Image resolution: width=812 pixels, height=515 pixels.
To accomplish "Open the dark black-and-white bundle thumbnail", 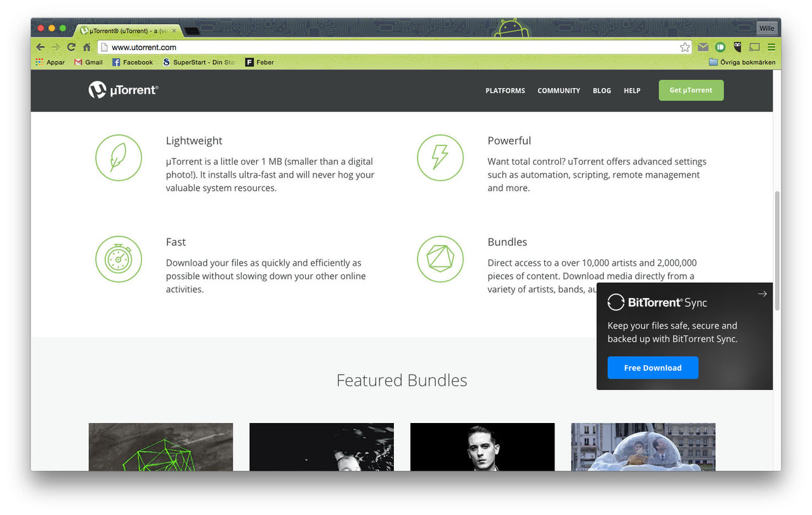I will click(x=322, y=447).
